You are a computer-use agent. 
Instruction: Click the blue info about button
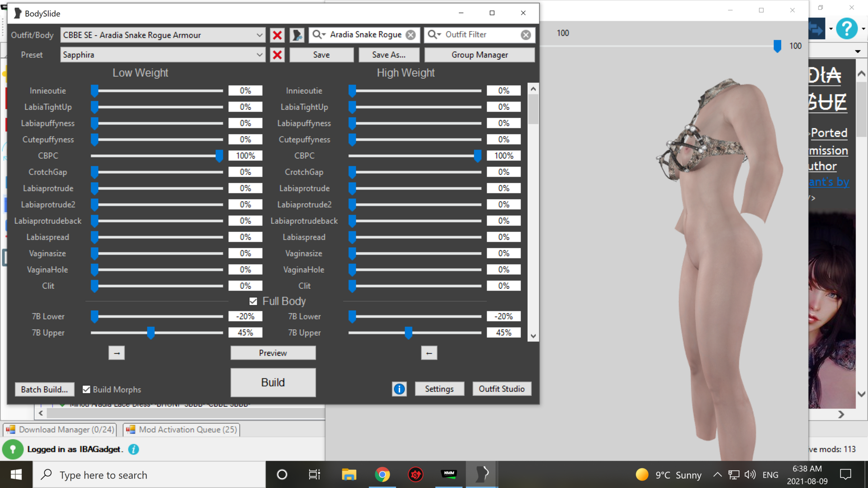399,389
